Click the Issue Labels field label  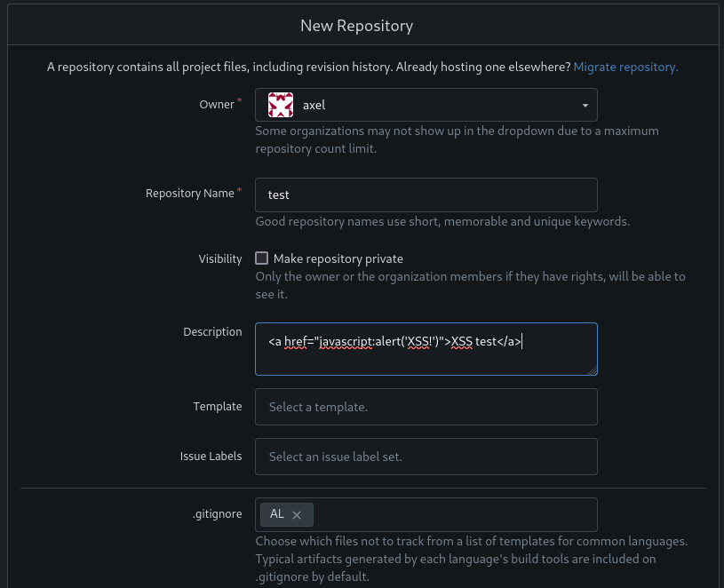click(x=211, y=456)
